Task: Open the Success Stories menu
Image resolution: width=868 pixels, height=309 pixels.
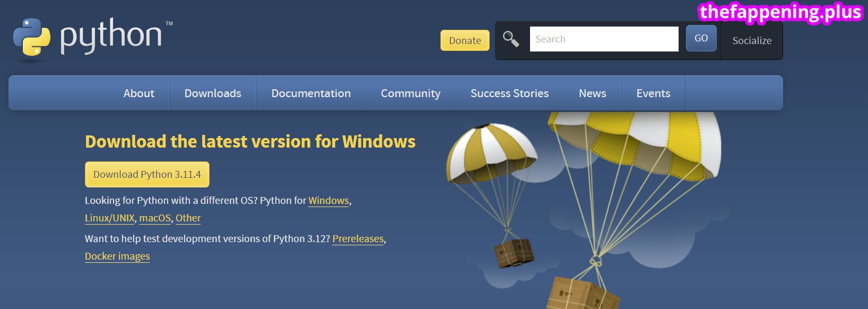Action: (x=509, y=93)
